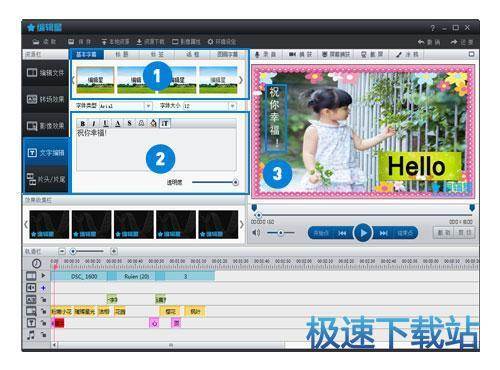Click the set end point button

click(405, 233)
